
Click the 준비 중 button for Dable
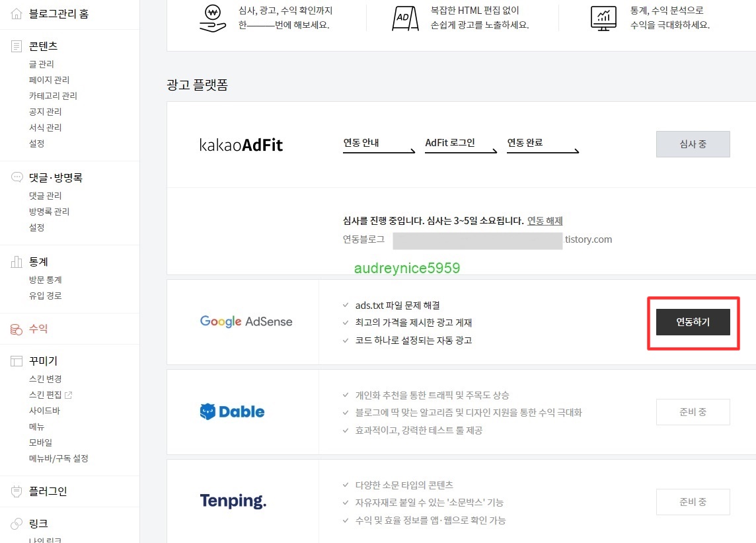click(693, 412)
